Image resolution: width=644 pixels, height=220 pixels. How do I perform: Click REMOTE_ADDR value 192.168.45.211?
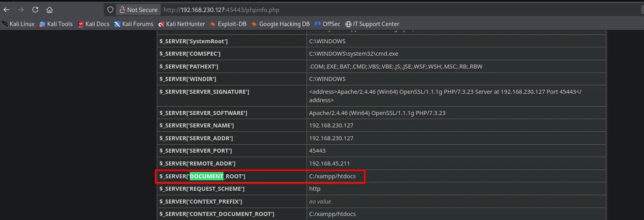pyautogui.click(x=329, y=163)
